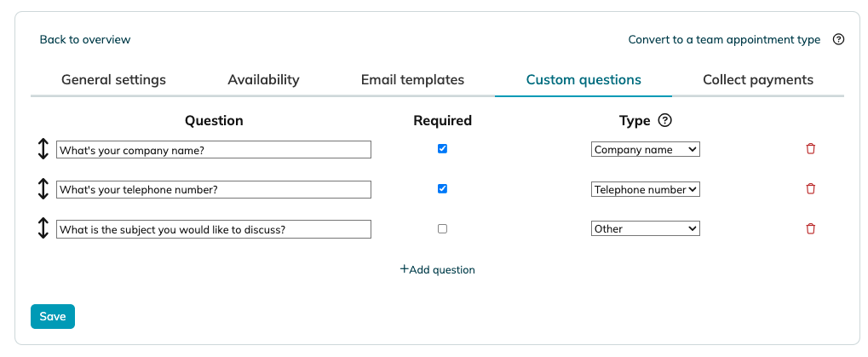
Task: Switch to the Email templates tab
Action: click(412, 80)
